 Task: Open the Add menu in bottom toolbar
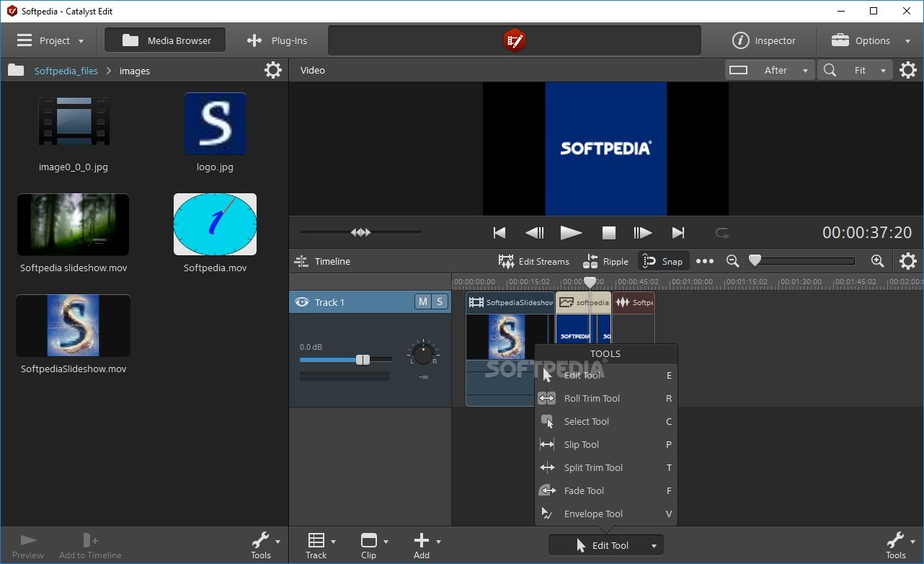click(x=425, y=545)
